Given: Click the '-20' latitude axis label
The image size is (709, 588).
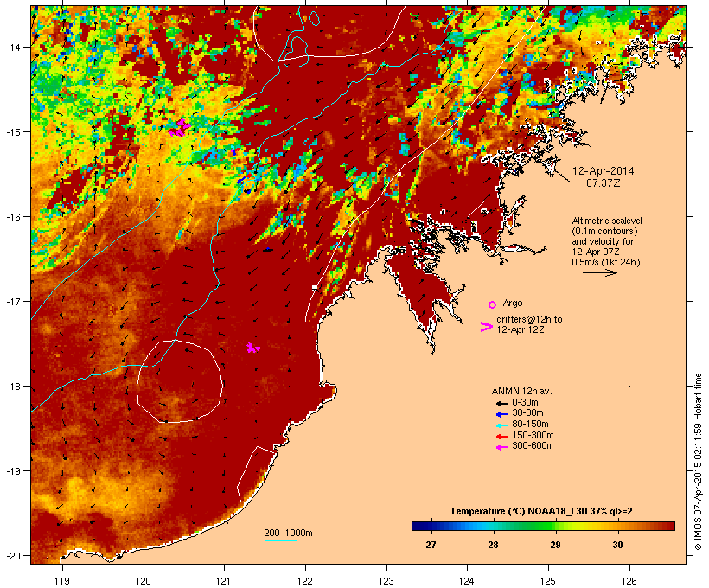Looking at the screenshot, I should (x=12, y=556).
